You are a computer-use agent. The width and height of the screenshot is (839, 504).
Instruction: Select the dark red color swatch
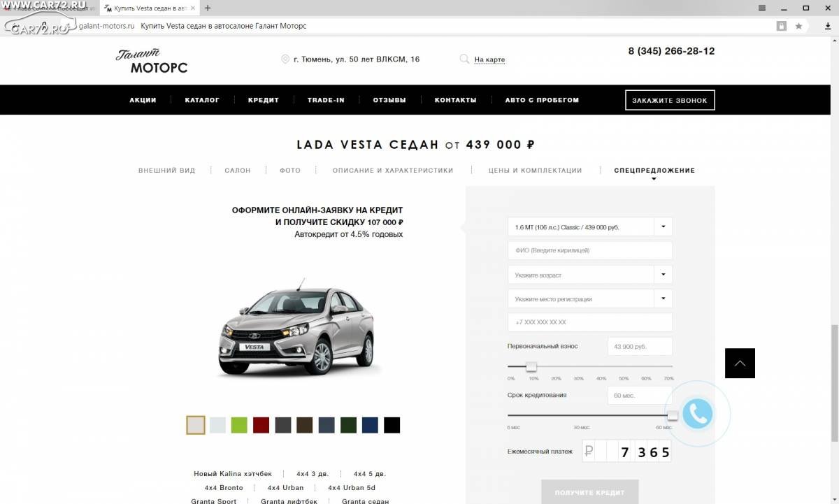tap(261, 425)
